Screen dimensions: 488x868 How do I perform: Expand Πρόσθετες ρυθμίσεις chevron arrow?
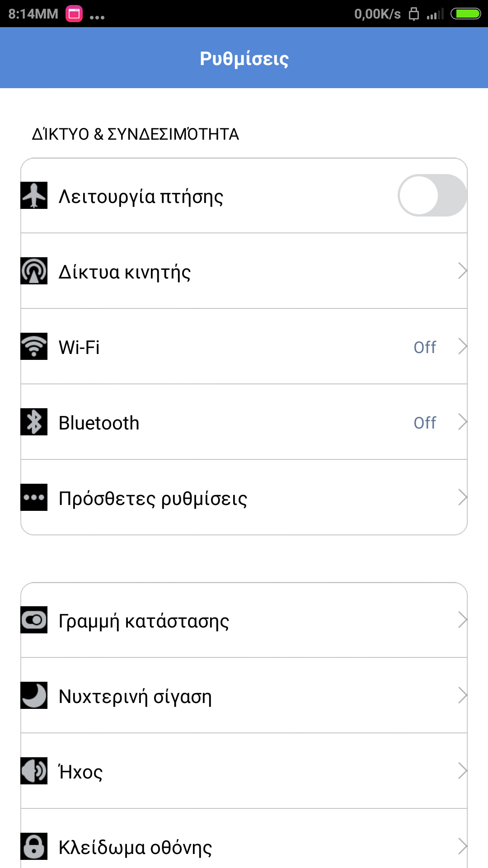[462, 497]
